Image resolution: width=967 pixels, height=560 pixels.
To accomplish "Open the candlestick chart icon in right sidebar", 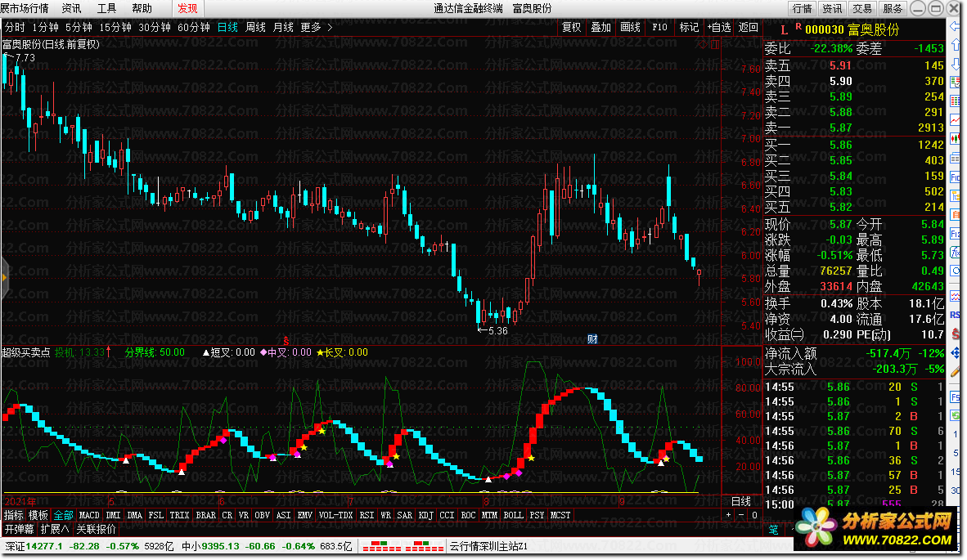I will tap(956, 138).
